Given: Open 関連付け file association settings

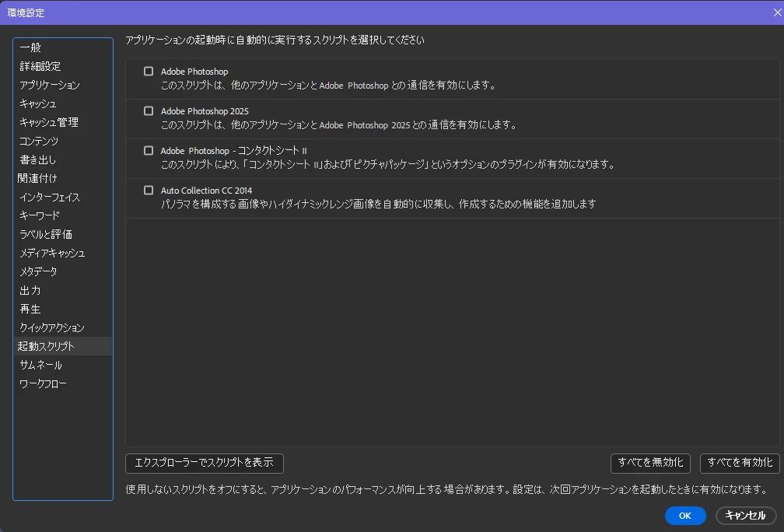Looking at the screenshot, I should (63, 178).
